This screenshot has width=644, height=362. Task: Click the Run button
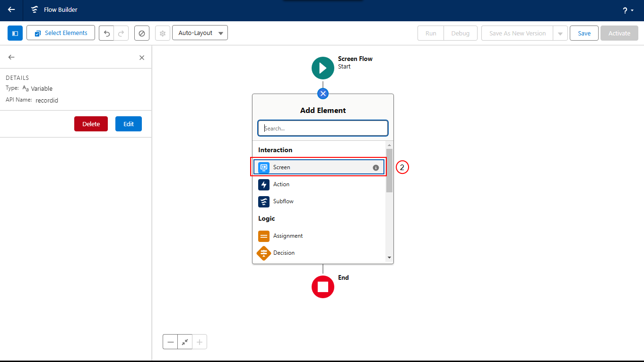[431, 33]
